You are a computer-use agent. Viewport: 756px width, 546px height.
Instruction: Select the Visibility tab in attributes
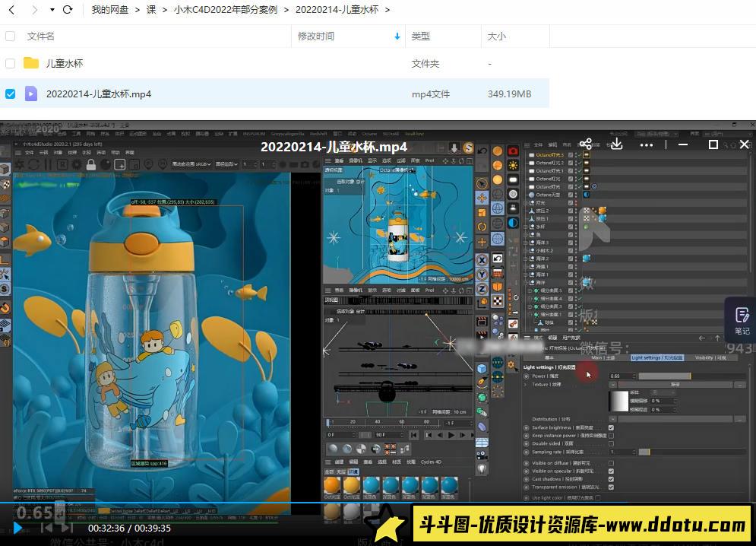pyautogui.click(x=710, y=357)
